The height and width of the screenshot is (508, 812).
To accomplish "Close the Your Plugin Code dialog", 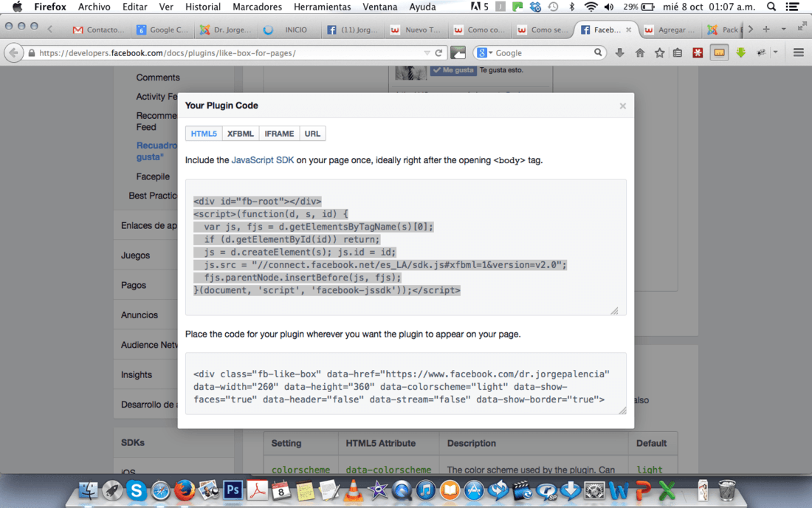I will pyautogui.click(x=622, y=106).
